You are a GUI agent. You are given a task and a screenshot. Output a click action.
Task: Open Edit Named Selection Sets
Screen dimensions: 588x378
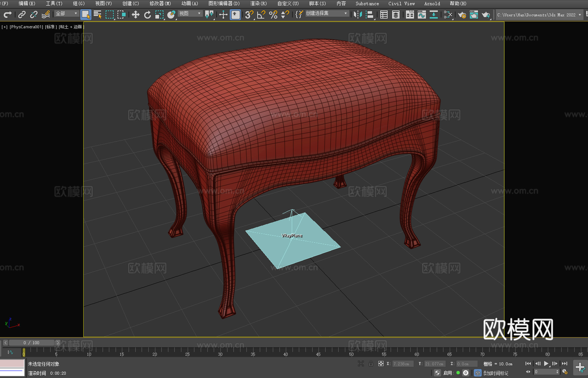[x=299, y=14]
